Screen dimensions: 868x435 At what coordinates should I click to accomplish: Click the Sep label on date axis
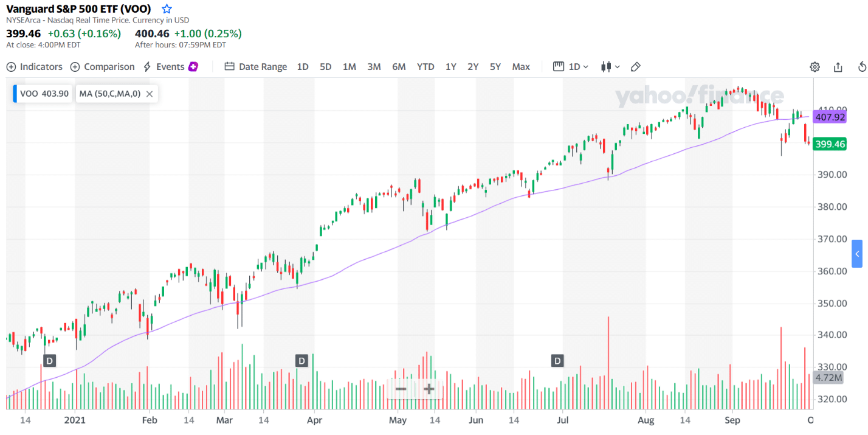[x=732, y=420]
